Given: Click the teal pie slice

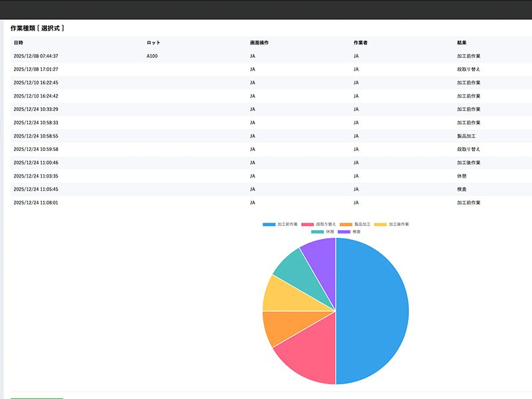Looking at the screenshot, I should pos(294,267).
